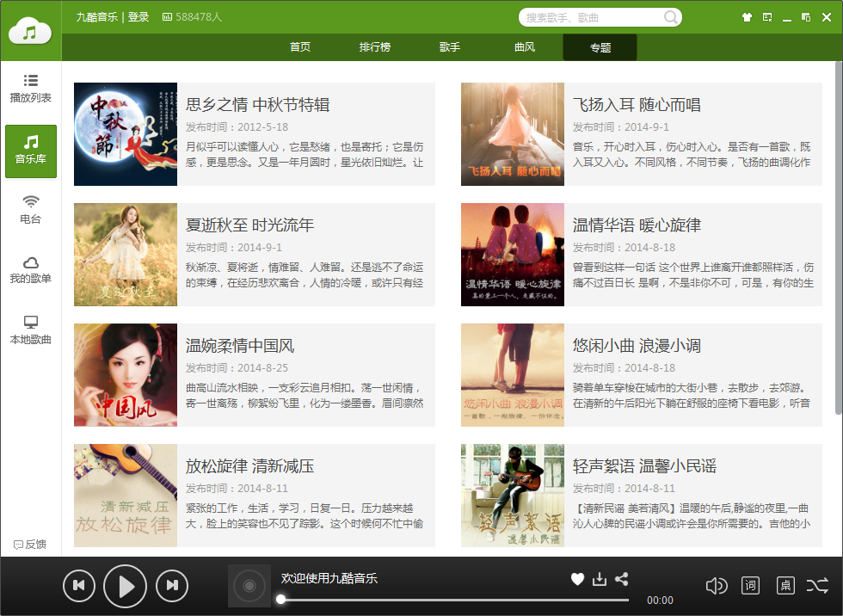843x616 pixels.
Task: Select the 音乐库 music library icon
Action: click(x=30, y=151)
